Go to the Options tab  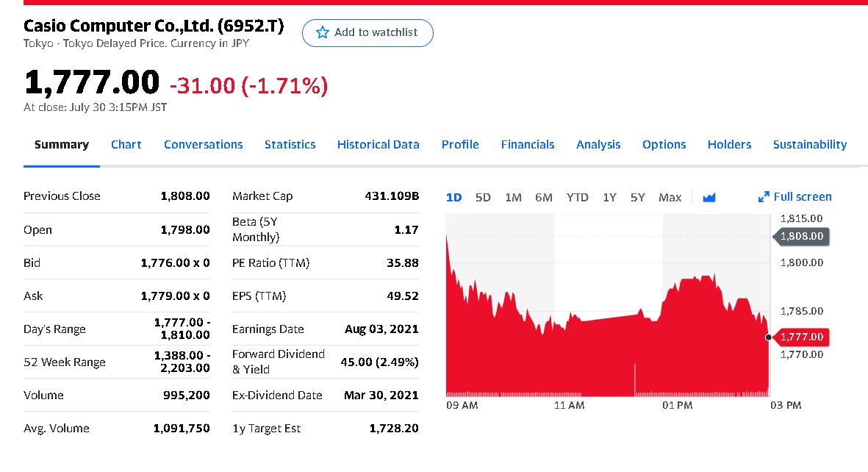coord(664,145)
